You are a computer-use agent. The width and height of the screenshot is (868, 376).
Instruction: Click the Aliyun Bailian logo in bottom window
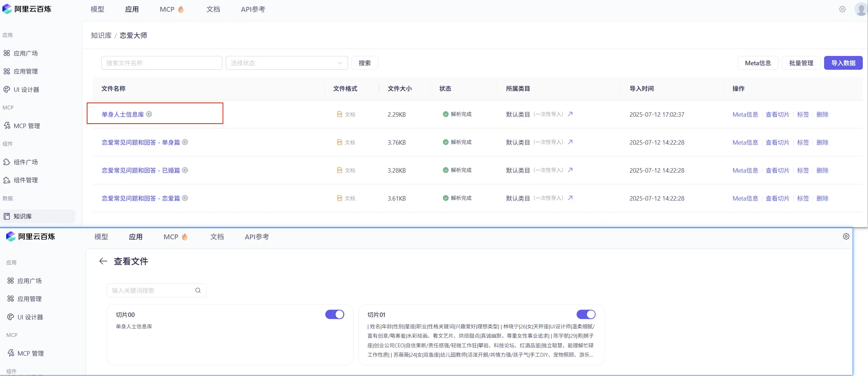point(30,237)
